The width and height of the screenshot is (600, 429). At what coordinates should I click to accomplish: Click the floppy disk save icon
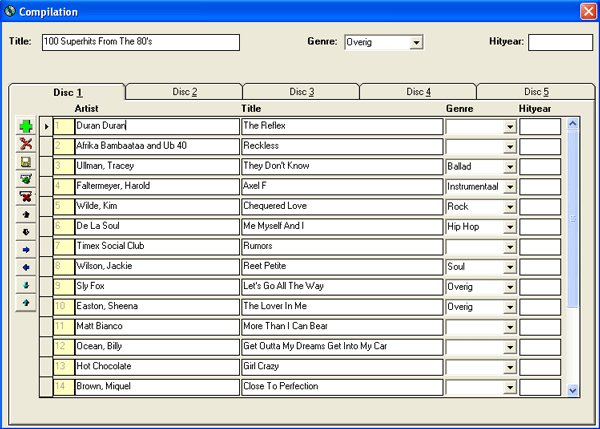pyautogui.click(x=26, y=161)
